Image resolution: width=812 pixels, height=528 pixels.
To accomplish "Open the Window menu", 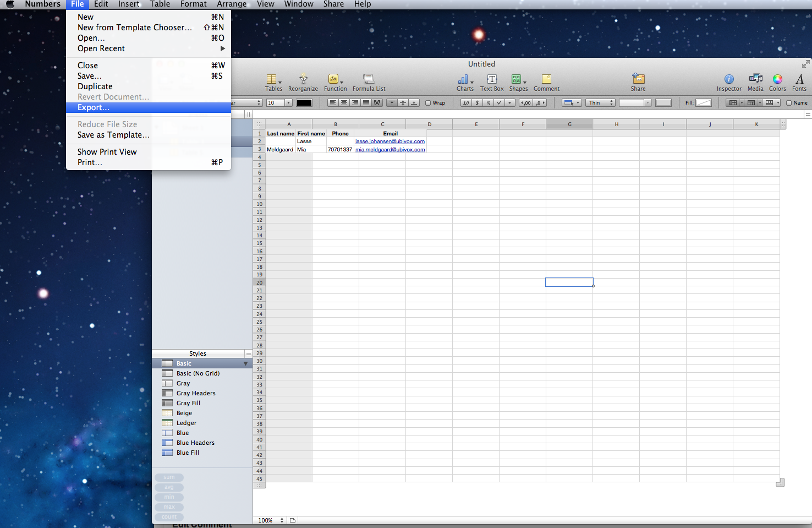I will pos(299,4).
